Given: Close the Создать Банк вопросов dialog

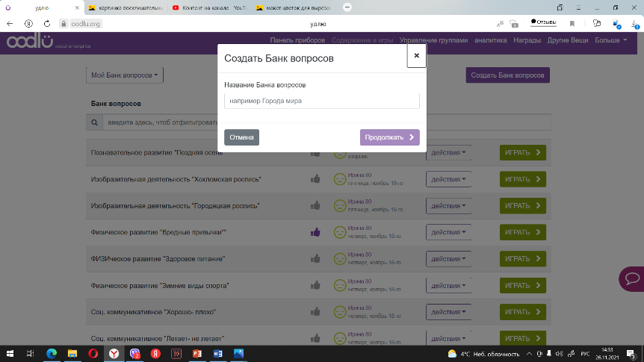Looking at the screenshot, I should pos(416,55).
